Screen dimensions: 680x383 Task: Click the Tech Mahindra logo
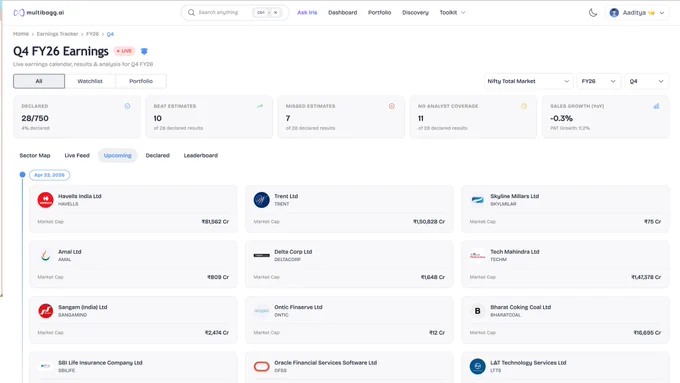(x=477, y=255)
